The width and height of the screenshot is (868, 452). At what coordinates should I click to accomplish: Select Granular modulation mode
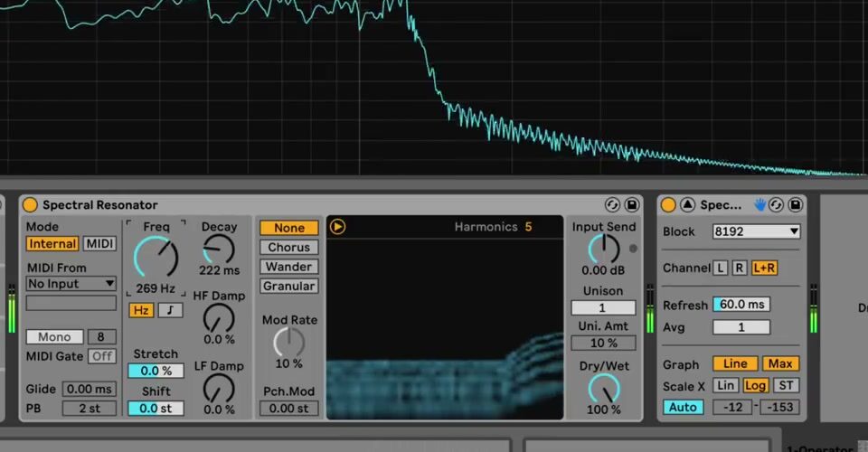click(x=289, y=286)
